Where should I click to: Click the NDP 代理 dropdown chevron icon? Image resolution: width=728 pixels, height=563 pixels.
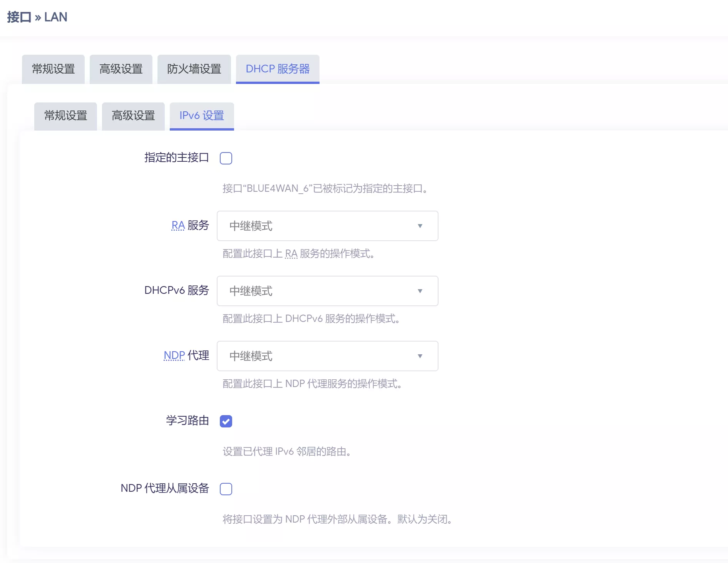click(420, 356)
